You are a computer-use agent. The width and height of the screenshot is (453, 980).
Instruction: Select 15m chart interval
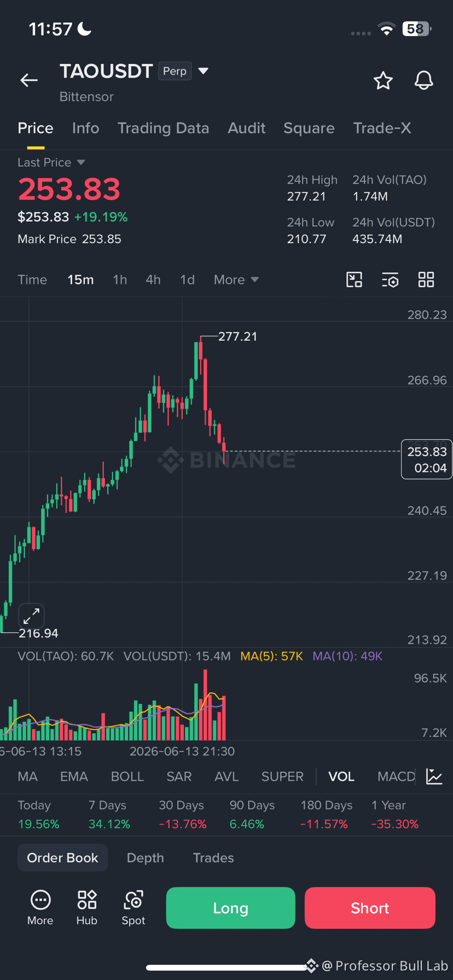click(80, 279)
